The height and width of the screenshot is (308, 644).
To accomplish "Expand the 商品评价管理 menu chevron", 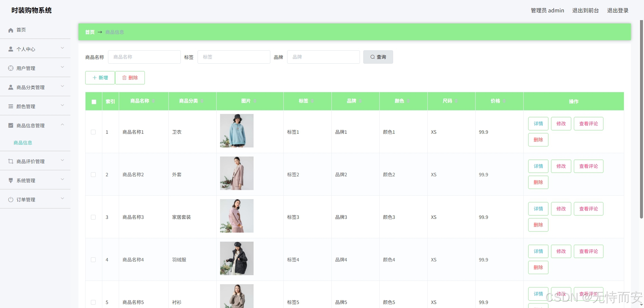I will point(62,160).
